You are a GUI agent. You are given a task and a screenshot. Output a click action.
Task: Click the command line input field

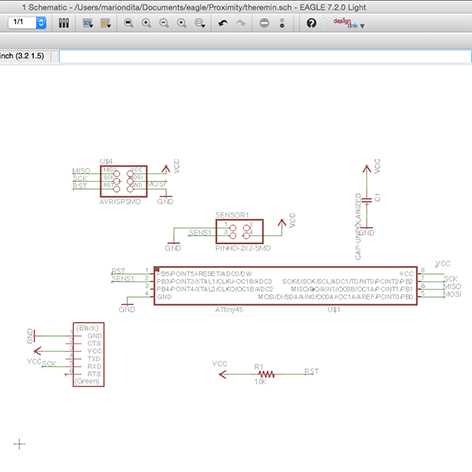click(265, 56)
